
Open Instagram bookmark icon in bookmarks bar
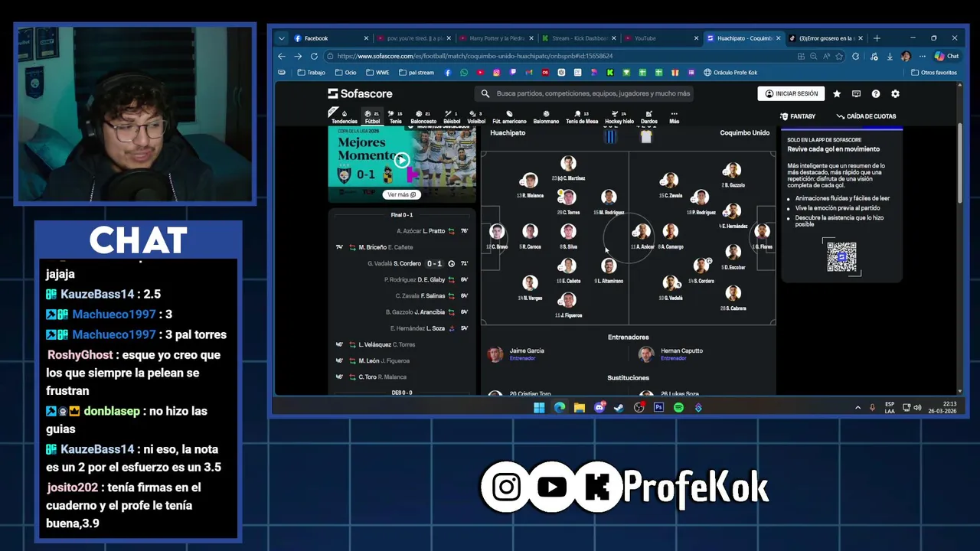tap(496, 73)
